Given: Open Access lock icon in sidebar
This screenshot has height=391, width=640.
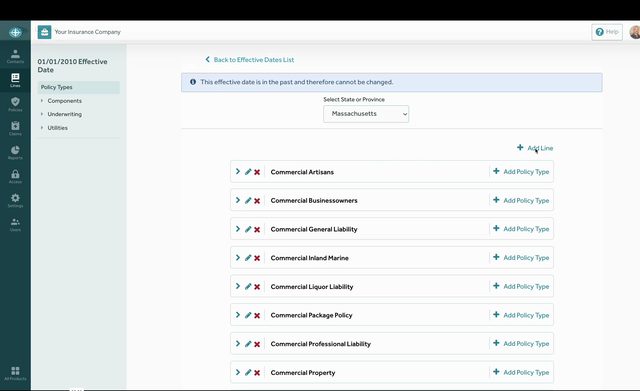Looking at the screenshot, I should (x=15, y=176).
